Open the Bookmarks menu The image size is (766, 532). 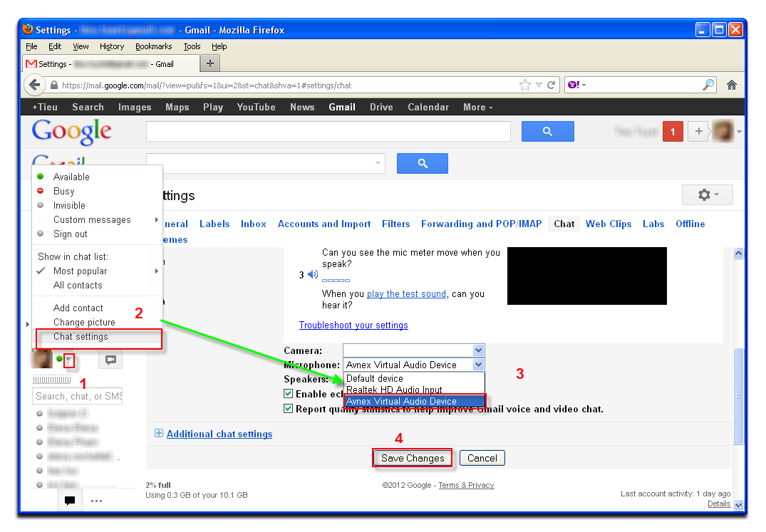tap(153, 46)
